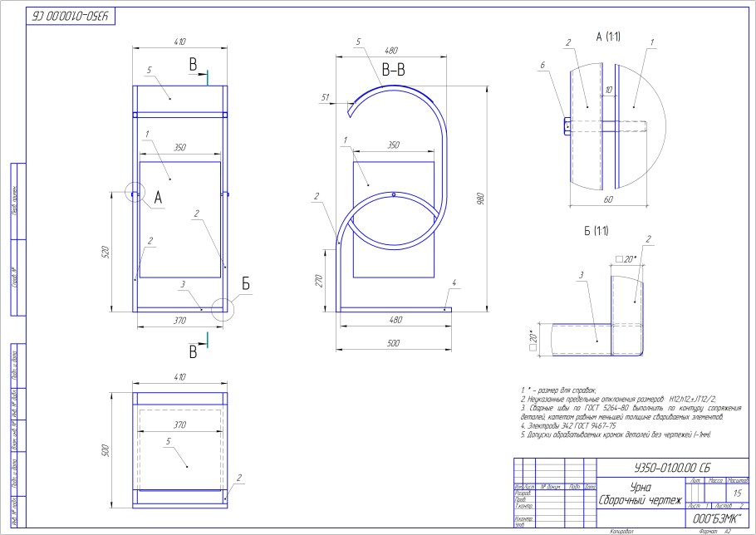756x535 pixels.
Task: Click the 500 dimension under the section view
Action: click(392, 343)
